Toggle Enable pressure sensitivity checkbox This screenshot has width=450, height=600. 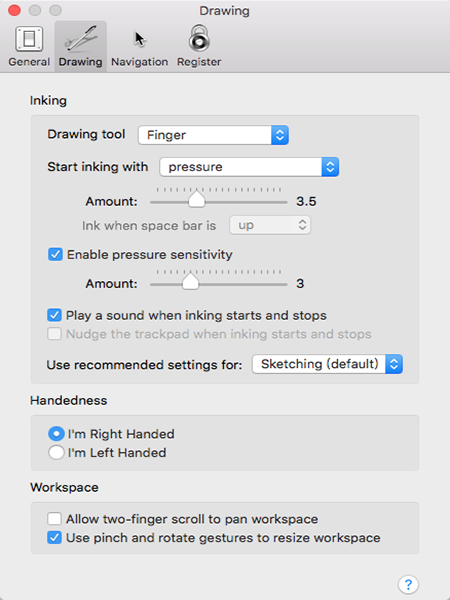[x=55, y=254]
